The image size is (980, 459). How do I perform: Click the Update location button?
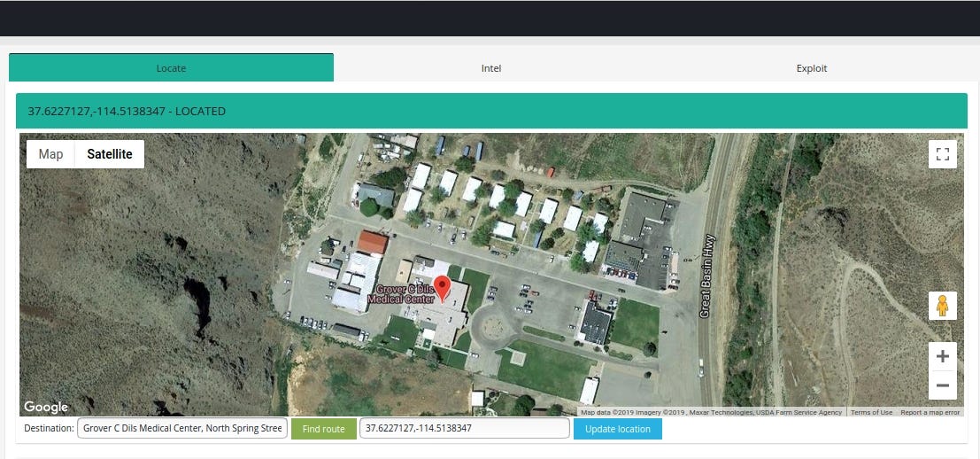coord(618,428)
